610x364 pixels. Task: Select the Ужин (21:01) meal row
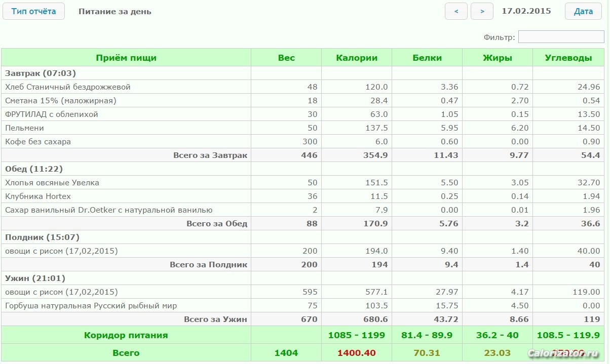(x=35, y=278)
